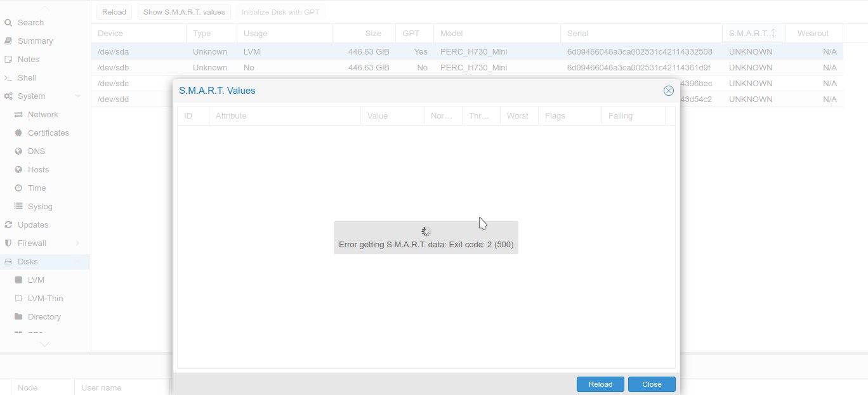This screenshot has height=395, width=868.
Task: Click the Reload button in disks toolbar
Action: pos(114,12)
